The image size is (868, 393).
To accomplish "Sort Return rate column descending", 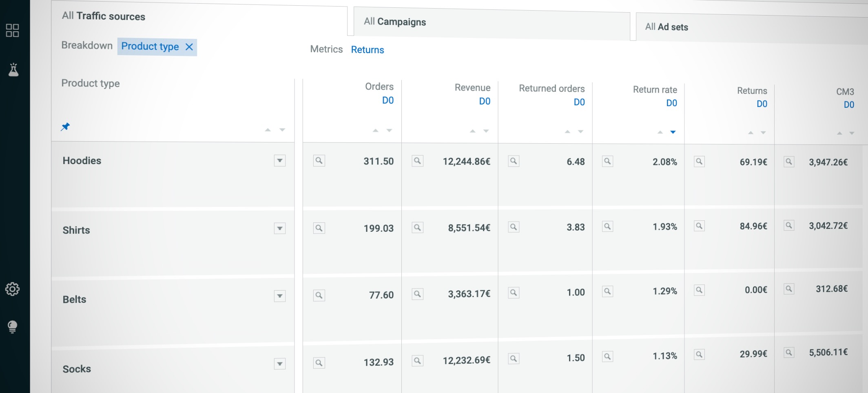I will click(x=673, y=132).
